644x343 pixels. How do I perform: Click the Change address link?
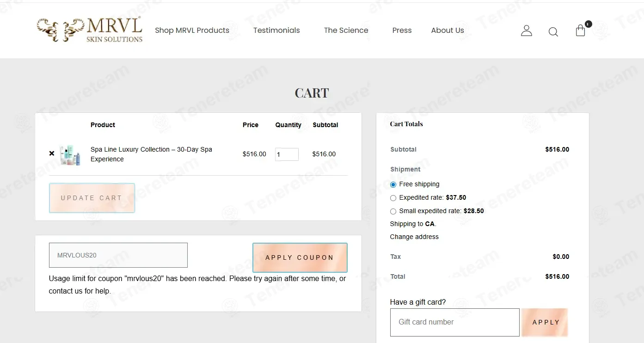point(414,237)
